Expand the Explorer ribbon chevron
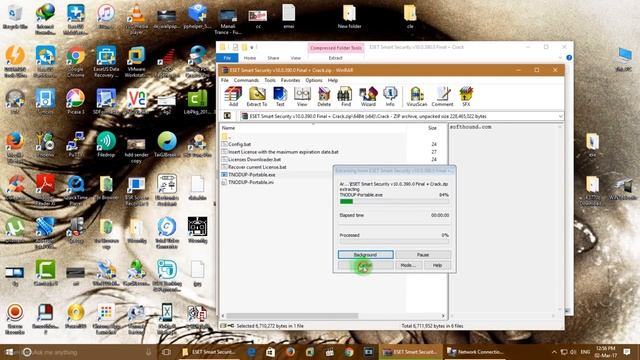This screenshot has height=360, width=640. (x=560, y=58)
